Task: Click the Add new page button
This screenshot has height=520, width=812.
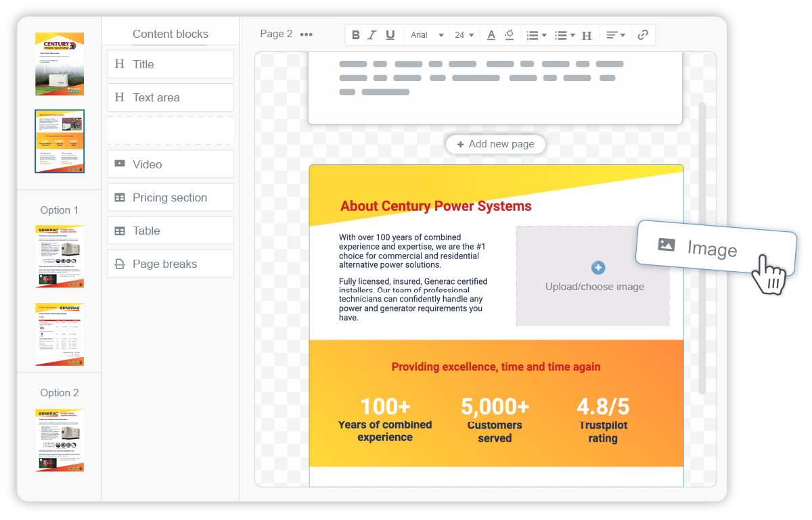Action: click(x=495, y=144)
